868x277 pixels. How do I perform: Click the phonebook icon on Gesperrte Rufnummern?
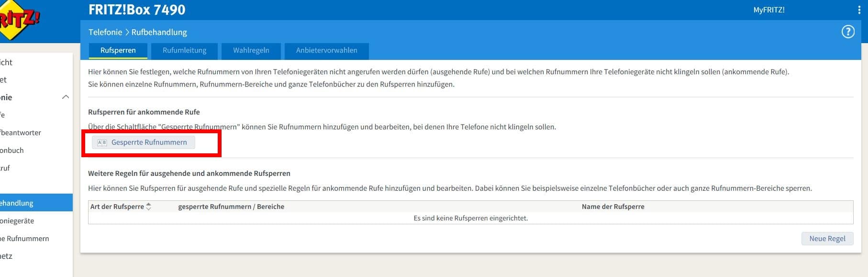point(102,142)
